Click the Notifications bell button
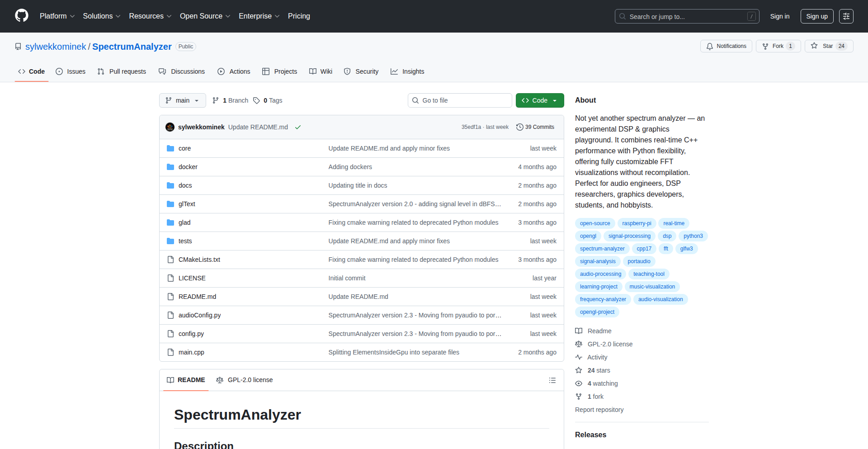 [726, 46]
